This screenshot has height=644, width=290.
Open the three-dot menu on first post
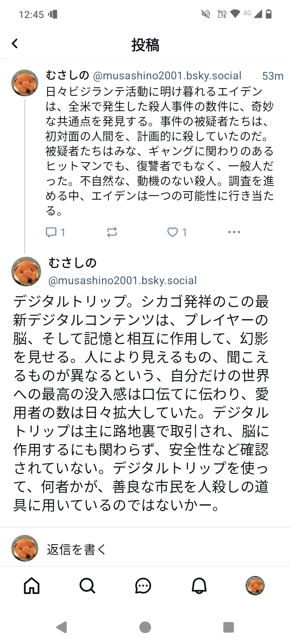(234, 232)
